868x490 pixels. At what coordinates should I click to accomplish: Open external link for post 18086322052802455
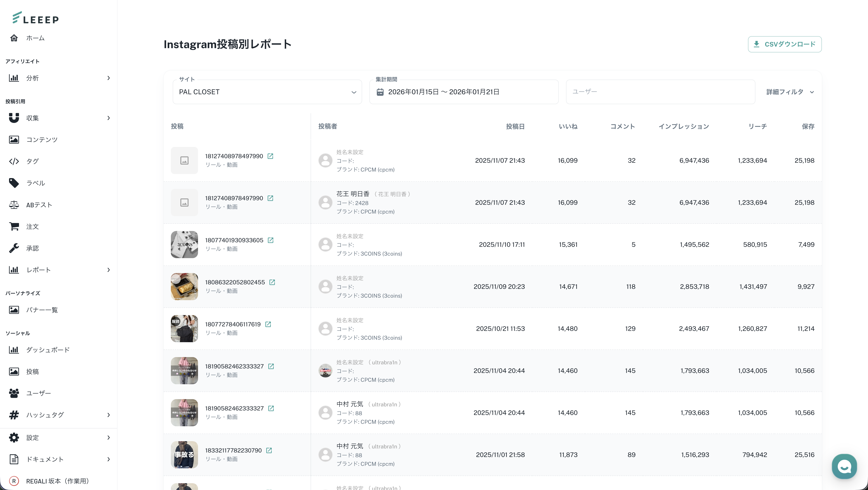(272, 283)
